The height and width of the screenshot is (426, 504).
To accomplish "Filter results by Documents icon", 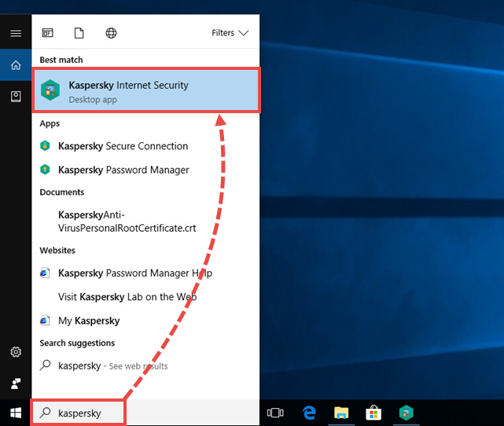I will (79, 33).
